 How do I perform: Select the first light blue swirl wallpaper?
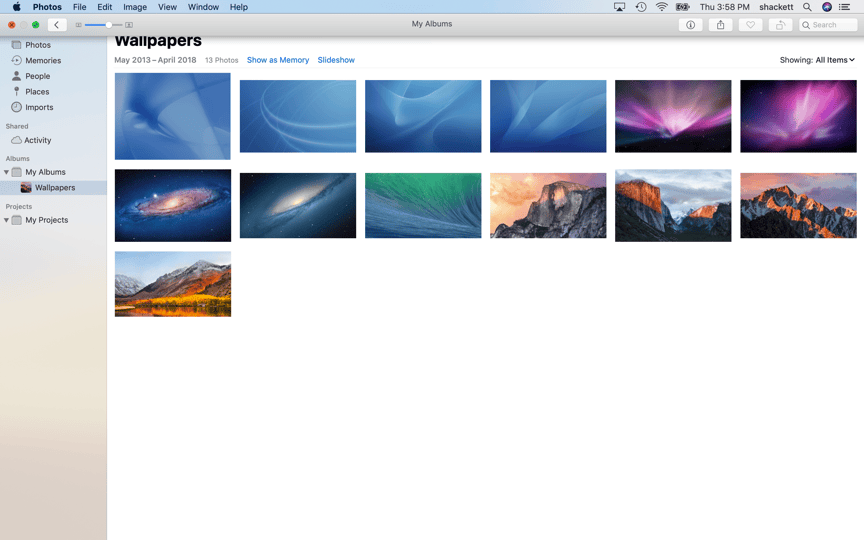point(172,116)
